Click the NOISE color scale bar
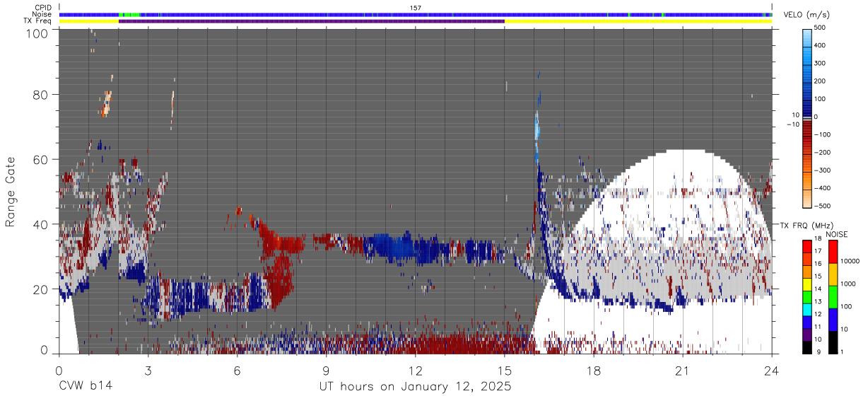This screenshot has width=868, height=401. [x=835, y=297]
